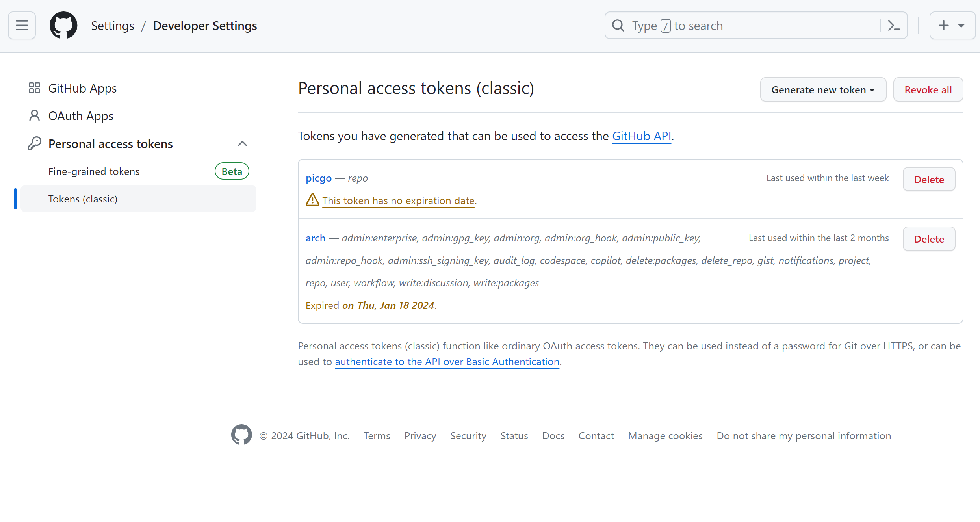Open the command palette icon
This screenshot has height=522, width=980.
click(894, 26)
